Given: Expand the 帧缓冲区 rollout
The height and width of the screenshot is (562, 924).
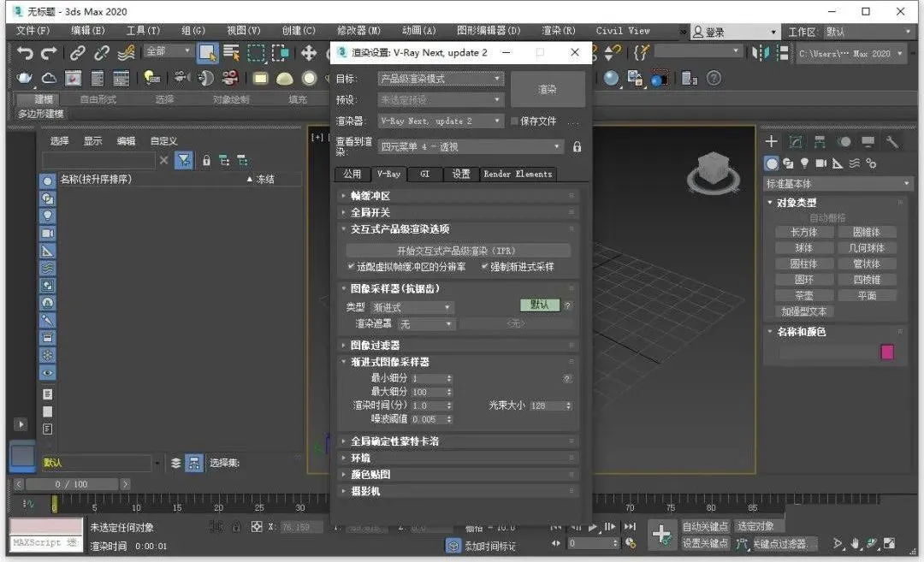Looking at the screenshot, I should click(x=370, y=196).
